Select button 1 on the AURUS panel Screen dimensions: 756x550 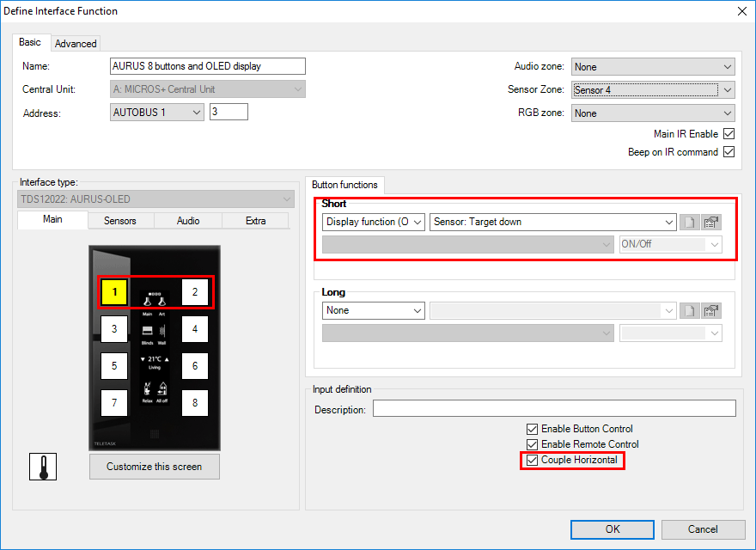pyautogui.click(x=114, y=293)
